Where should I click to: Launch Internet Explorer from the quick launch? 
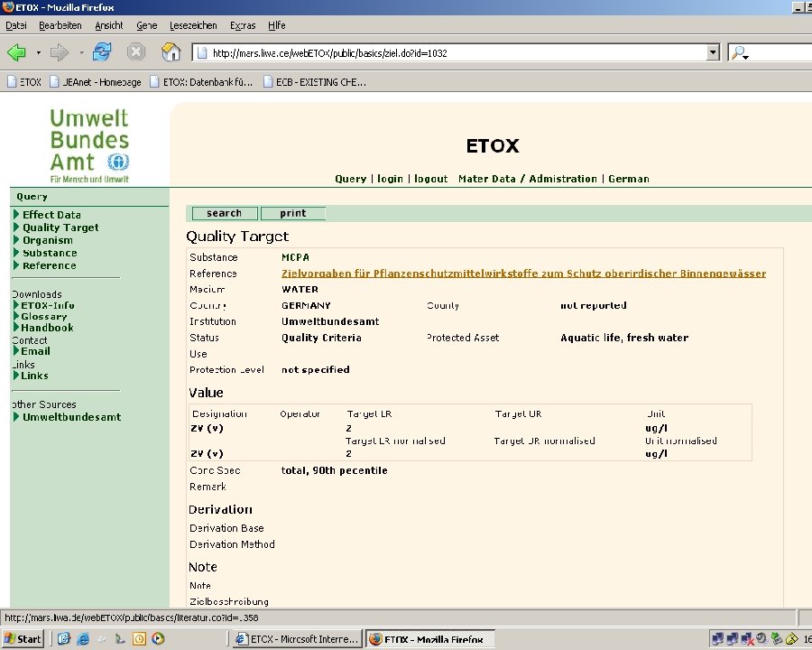coord(82,638)
